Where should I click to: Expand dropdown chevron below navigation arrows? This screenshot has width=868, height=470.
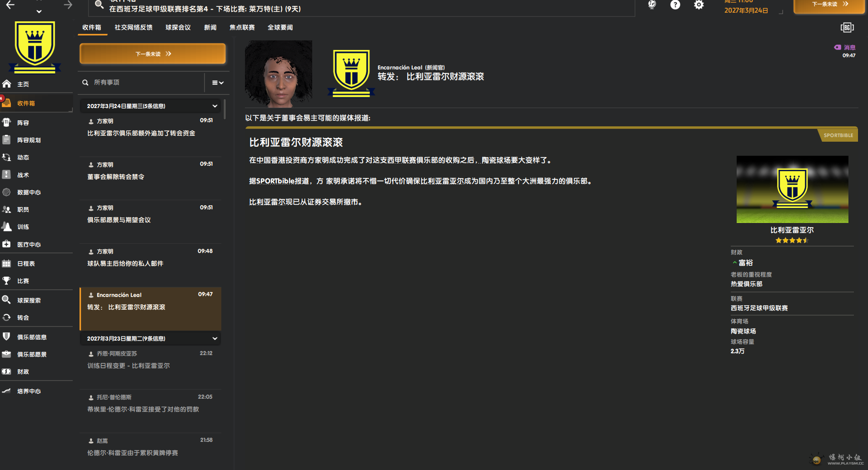39,12
